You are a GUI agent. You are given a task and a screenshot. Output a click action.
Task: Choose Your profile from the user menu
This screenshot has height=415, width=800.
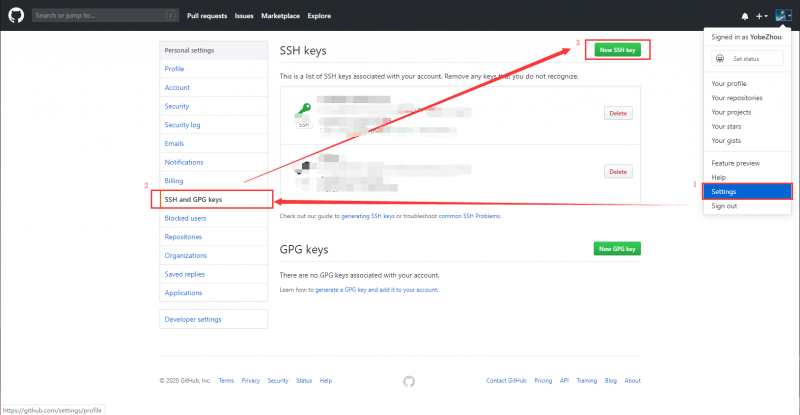(x=747, y=83)
